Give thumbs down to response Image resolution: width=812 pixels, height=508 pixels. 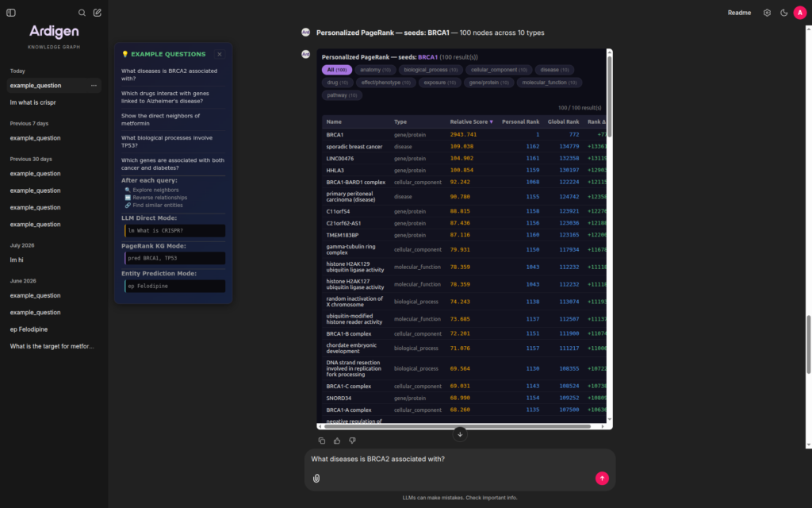[x=352, y=441]
